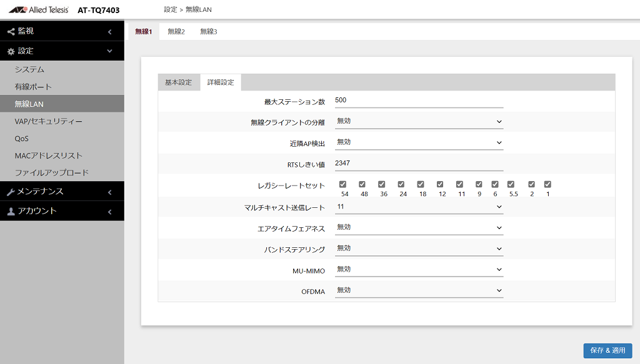Open the 有線ポート settings page
The width and height of the screenshot is (640, 364).
(x=62, y=86)
